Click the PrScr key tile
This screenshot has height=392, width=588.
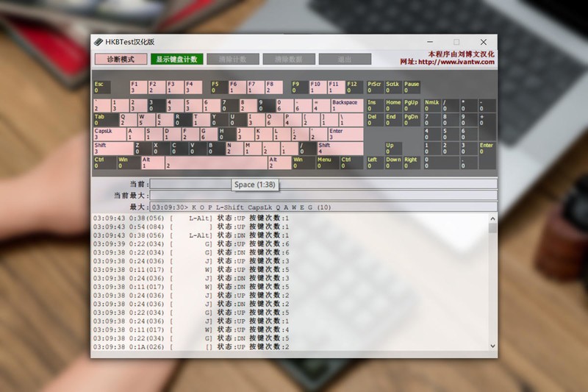(x=375, y=87)
